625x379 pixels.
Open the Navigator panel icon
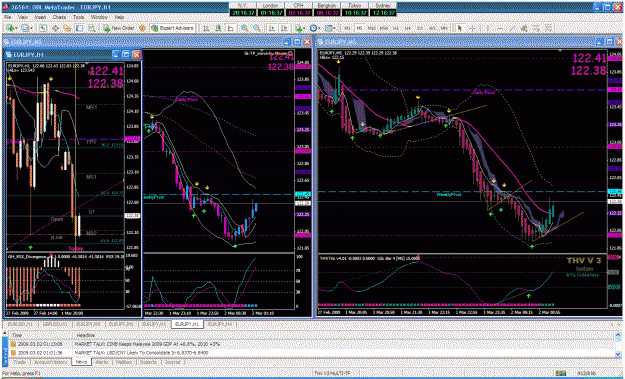(x=67, y=28)
